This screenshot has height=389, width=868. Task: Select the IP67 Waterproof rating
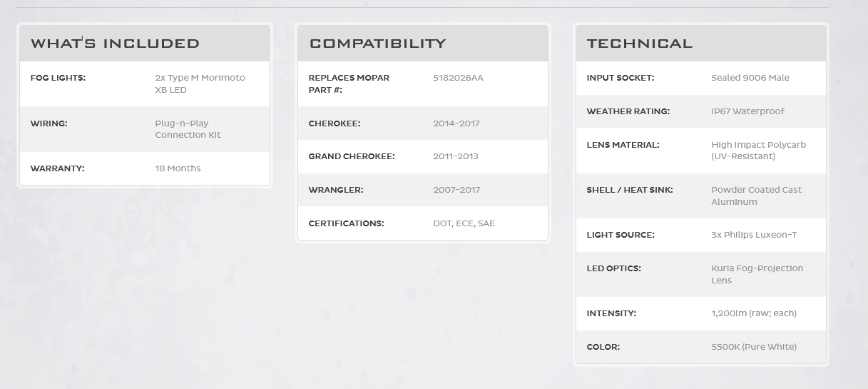click(x=747, y=111)
